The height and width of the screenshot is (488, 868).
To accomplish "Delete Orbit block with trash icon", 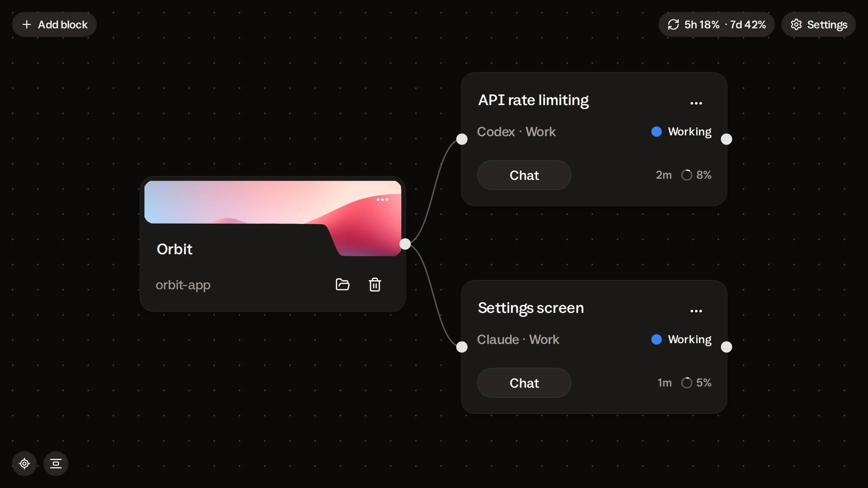I will (x=375, y=284).
